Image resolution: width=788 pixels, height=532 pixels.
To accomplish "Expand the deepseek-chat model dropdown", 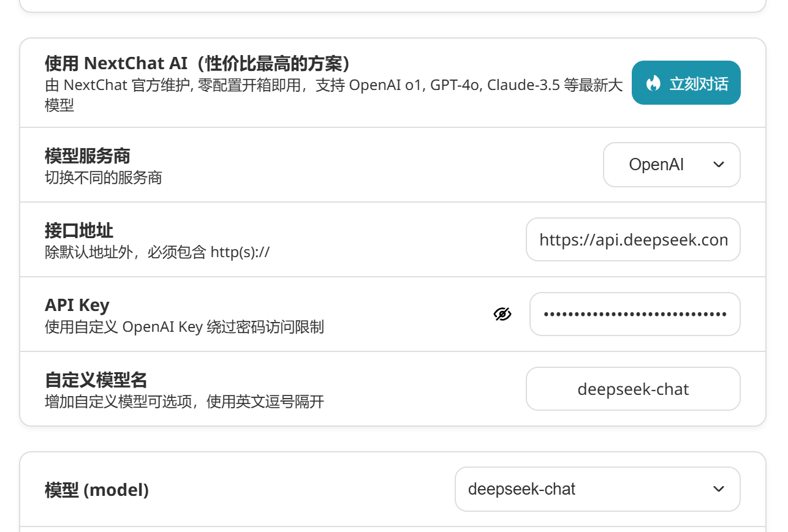I will point(597,489).
